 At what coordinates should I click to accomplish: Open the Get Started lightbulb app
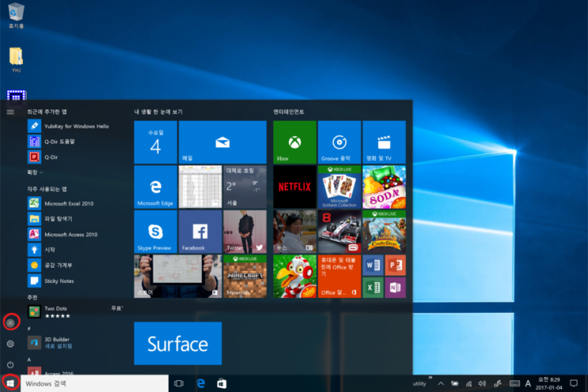point(75,249)
